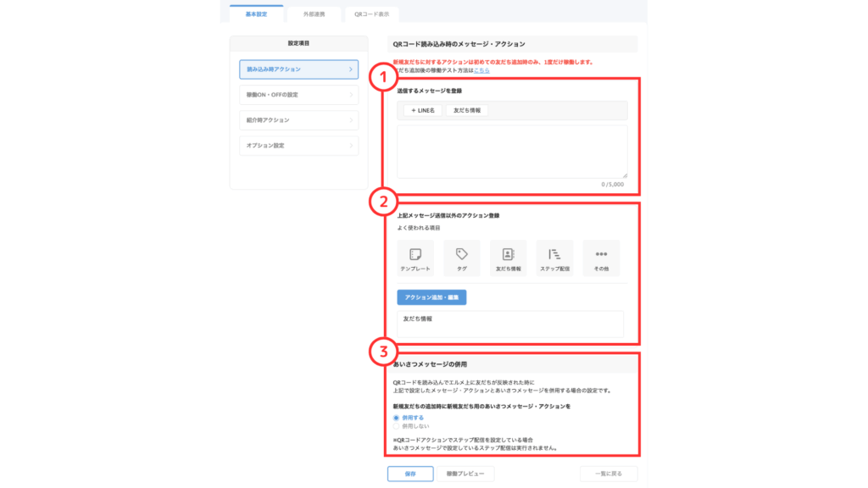Expand 読み込み時アクション settings item

(298, 69)
